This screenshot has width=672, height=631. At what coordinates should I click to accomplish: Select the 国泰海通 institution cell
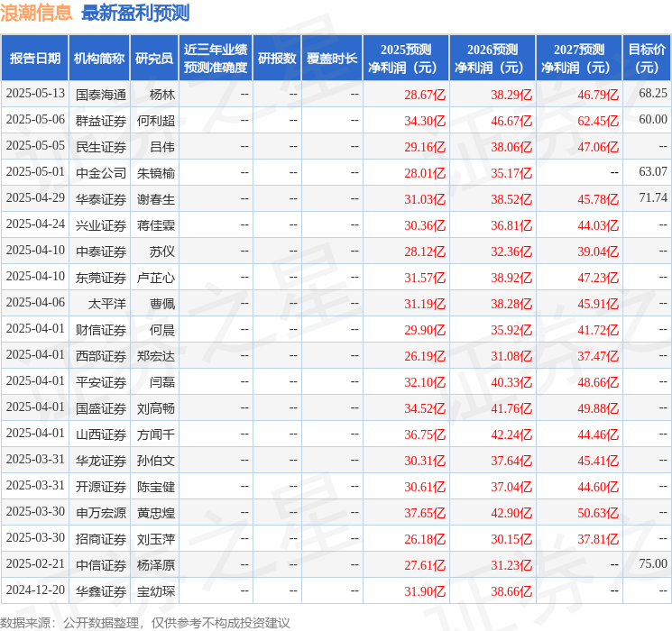tap(101, 95)
